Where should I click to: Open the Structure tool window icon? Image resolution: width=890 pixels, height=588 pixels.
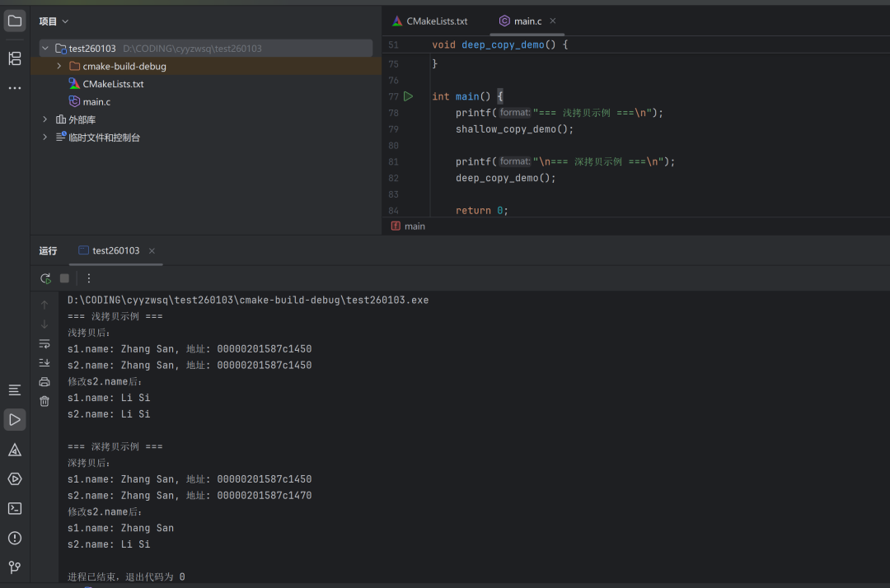pos(15,58)
